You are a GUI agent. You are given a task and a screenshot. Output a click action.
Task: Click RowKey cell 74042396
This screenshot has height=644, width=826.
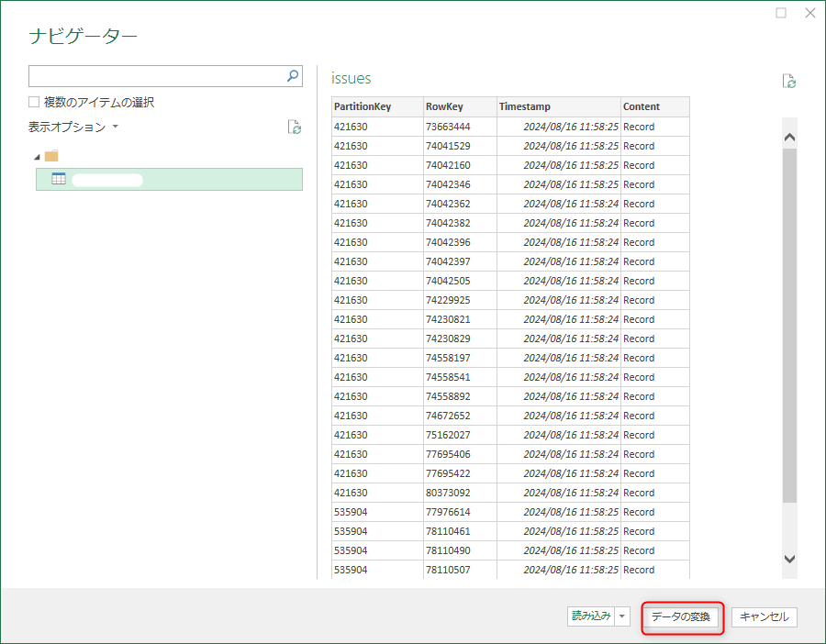[460, 242]
